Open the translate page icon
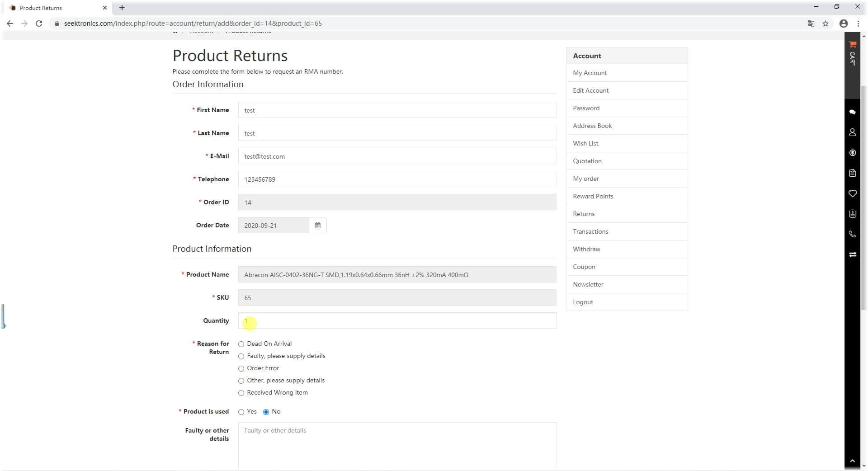The height and width of the screenshot is (471, 868). pos(811,24)
